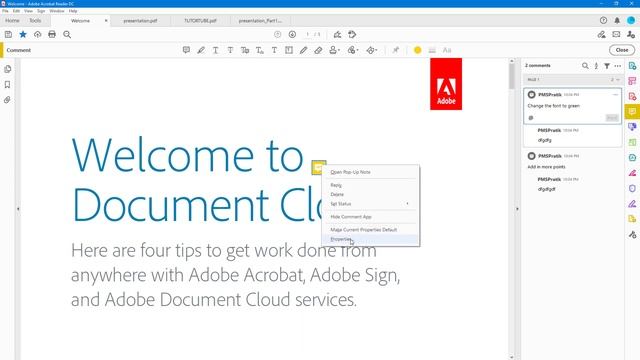Screen dimensions: 640x360
Task: Choose Properties in the context menu
Action: (x=371, y=239)
